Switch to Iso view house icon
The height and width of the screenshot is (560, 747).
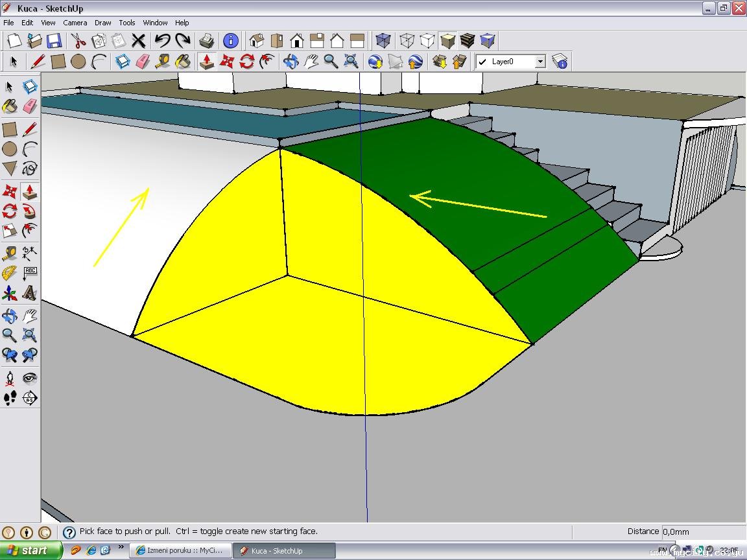pyautogui.click(x=257, y=41)
